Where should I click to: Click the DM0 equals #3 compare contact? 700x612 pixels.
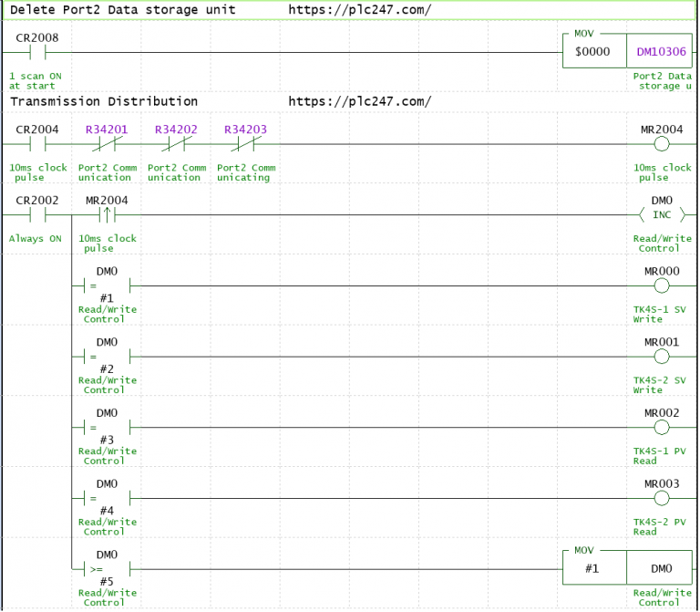coord(107,428)
